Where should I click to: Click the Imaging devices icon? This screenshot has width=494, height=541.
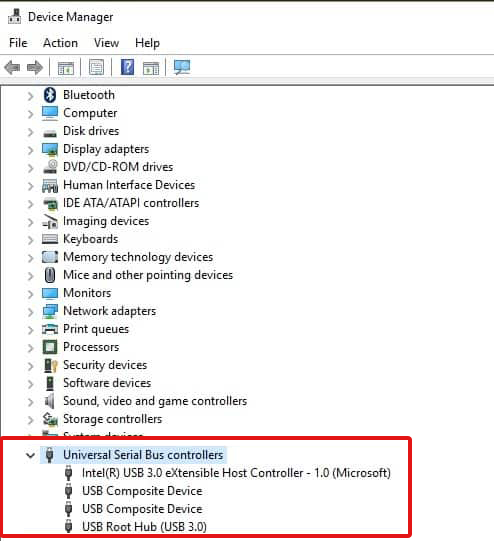click(x=50, y=222)
